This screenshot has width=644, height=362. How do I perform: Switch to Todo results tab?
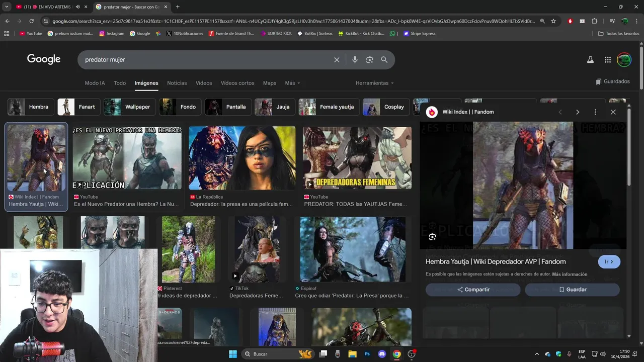(x=120, y=83)
